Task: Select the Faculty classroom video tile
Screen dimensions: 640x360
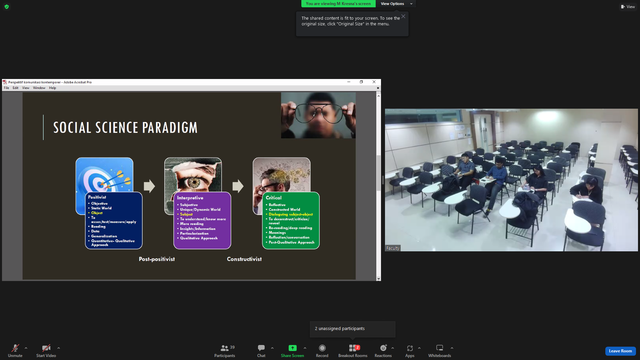Action: [x=511, y=180]
